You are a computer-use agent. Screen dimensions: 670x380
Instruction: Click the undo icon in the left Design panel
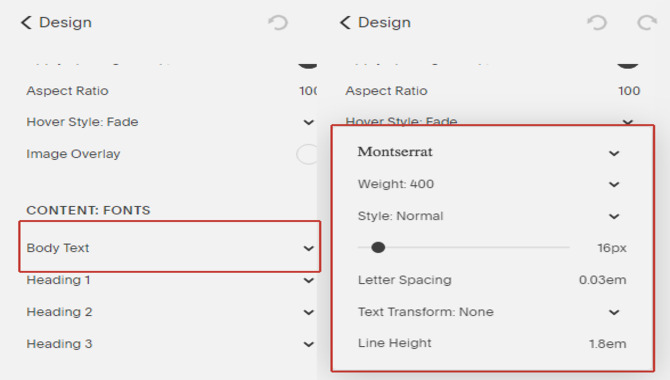point(278,23)
